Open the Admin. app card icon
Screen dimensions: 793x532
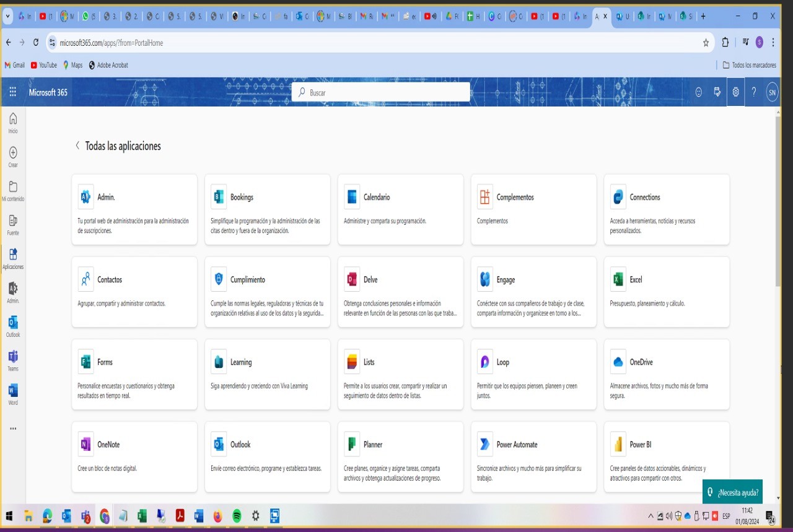tap(85, 197)
